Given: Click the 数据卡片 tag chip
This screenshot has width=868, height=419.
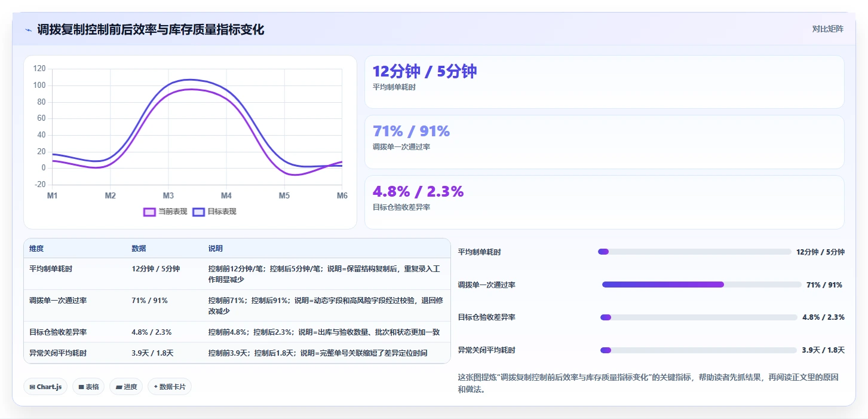Looking at the screenshot, I should (x=170, y=387).
